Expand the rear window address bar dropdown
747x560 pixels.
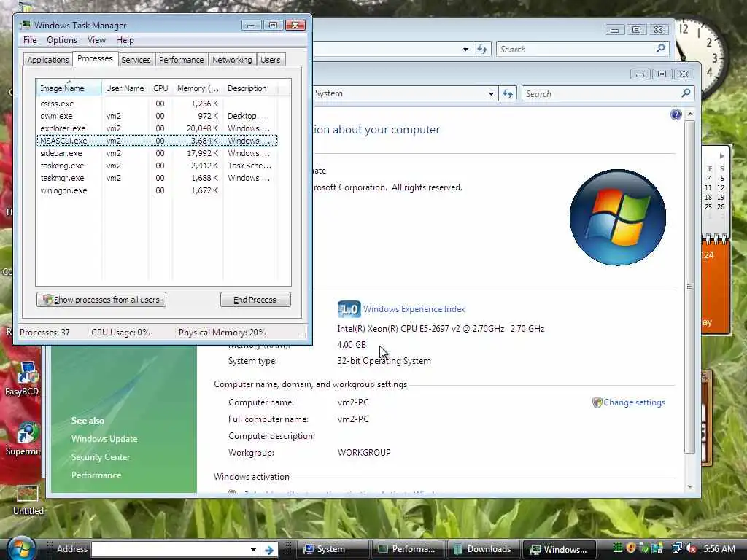[x=465, y=50]
